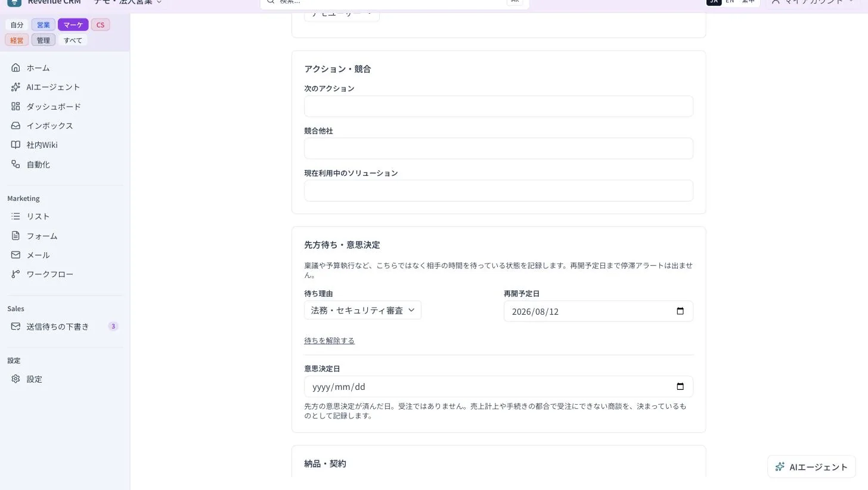Focus the 次のアクション input field
Image resolution: width=868 pixels, height=490 pixels.
click(x=498, y=106)
